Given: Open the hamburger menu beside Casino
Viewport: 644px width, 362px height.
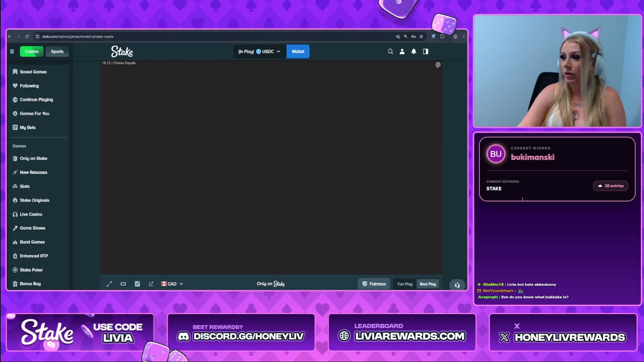Looking at the screenshot, I should pyautogui.click(x=12, y=51).
